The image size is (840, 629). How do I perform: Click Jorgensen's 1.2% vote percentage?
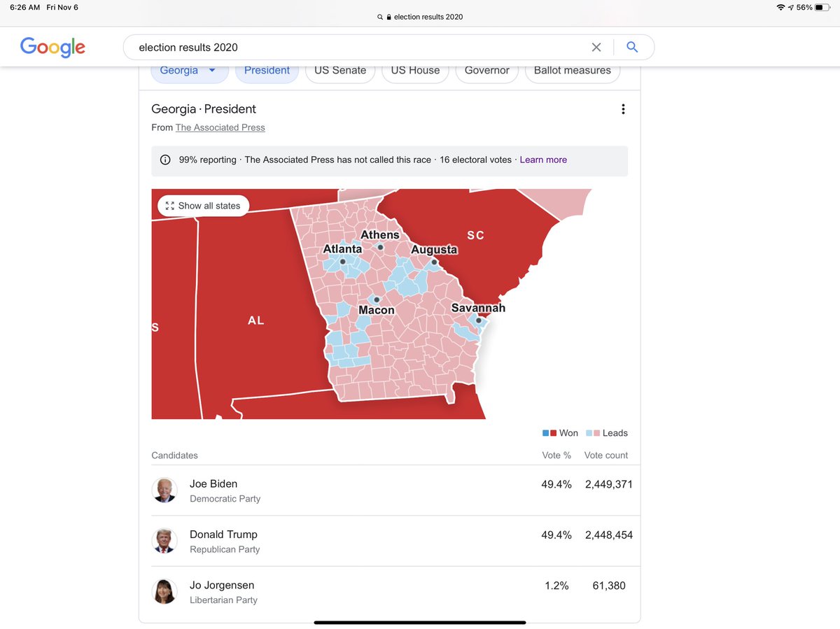[x=556, y=586]
